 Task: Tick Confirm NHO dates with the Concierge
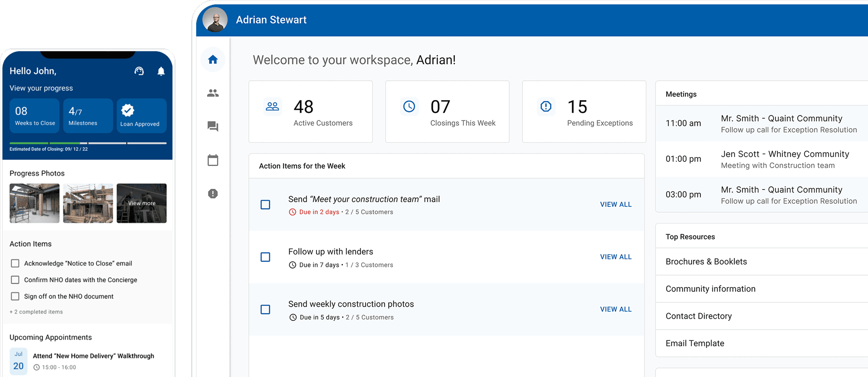15,280
